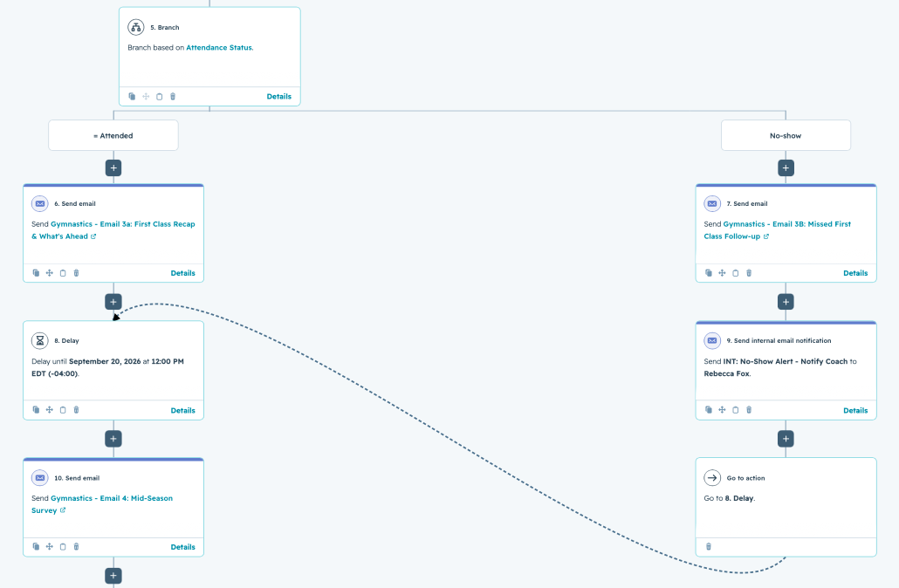Click move icon on 8. Delay card
The width and height of the screenshot is (899, 588).
tap(49, 410)
